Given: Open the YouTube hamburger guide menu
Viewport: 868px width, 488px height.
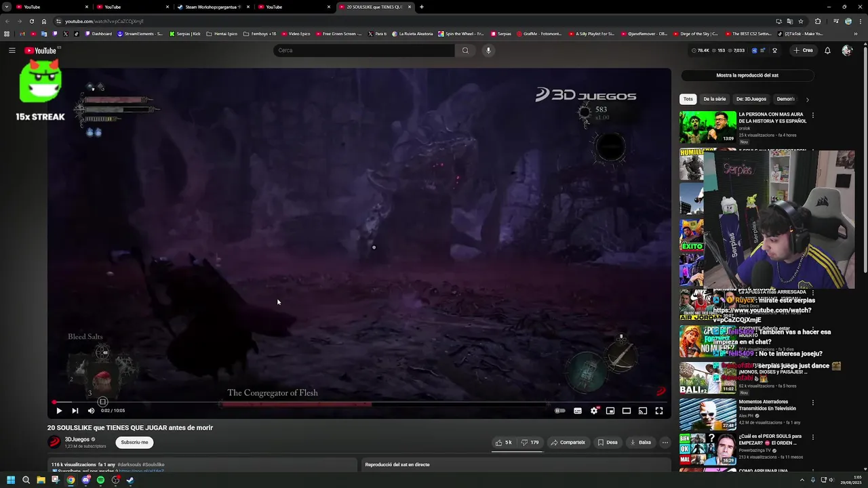Looking at the screenshot, I should pyautogui.click(x=12, y=50).
